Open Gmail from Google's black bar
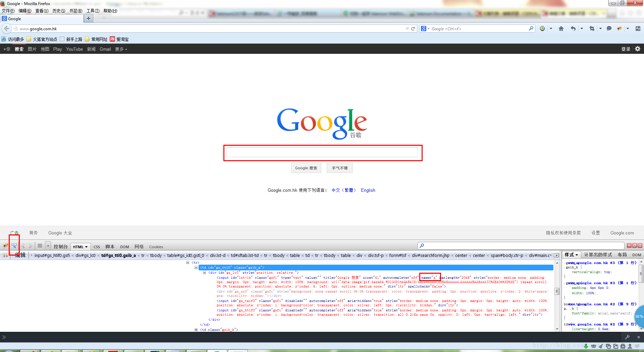 [105, 49]
